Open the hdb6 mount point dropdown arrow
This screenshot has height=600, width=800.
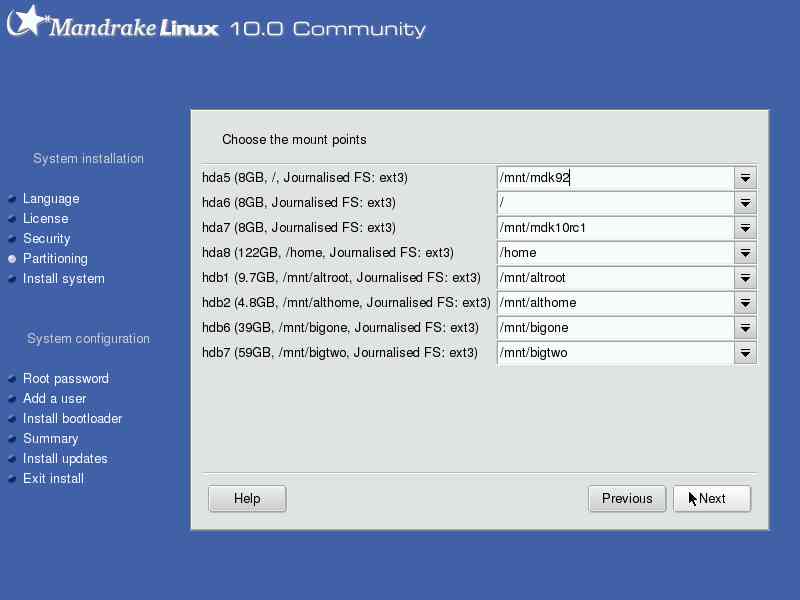pyautogui.click(x=745, y=328)
